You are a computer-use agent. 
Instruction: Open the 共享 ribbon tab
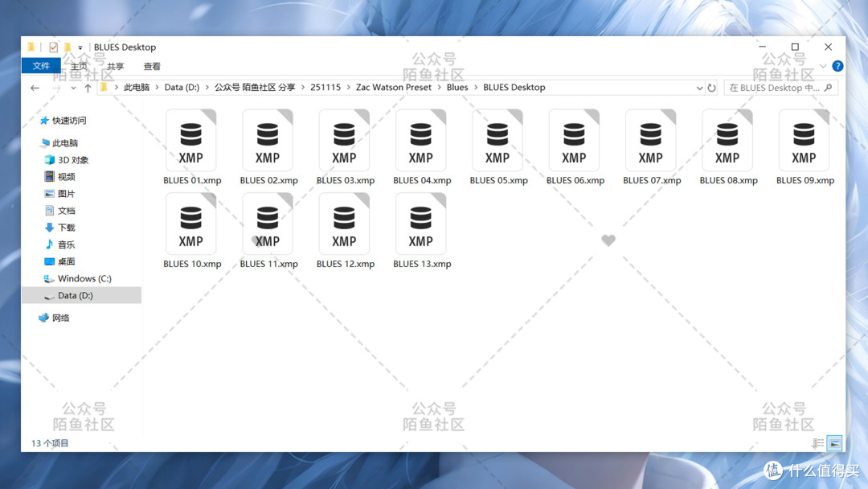(115, 66)
